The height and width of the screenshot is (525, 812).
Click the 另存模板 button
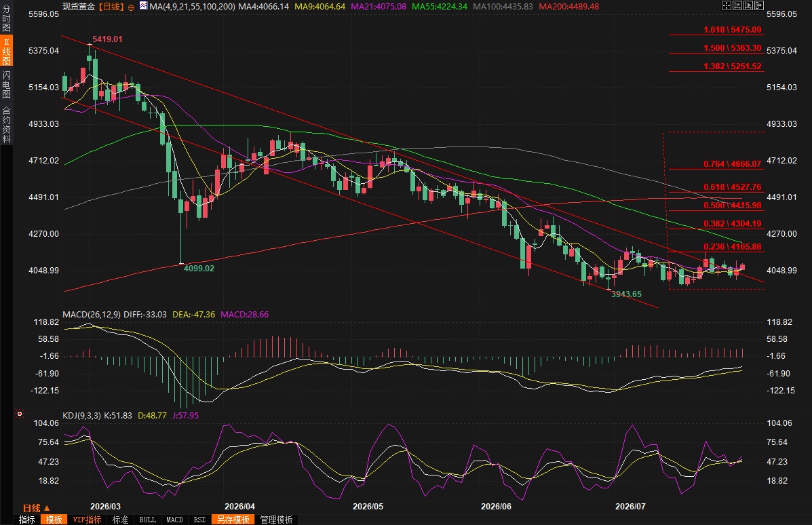(x=233, y=520)
